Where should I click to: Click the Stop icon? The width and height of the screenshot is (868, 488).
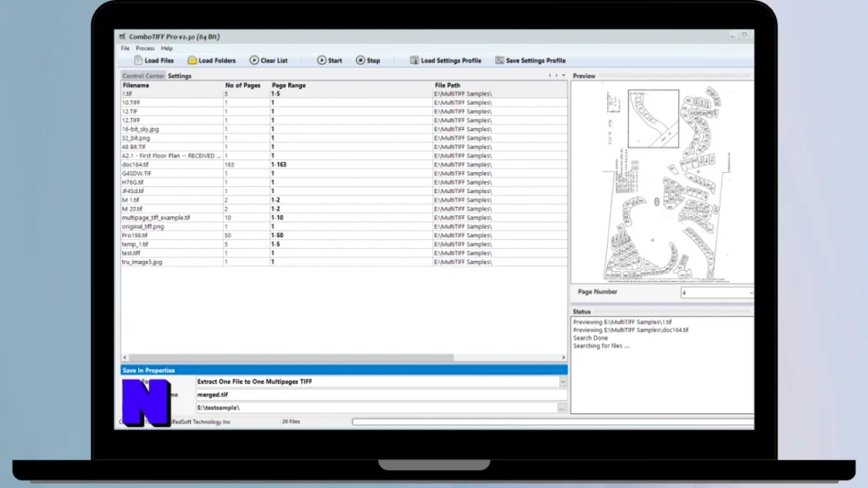pyautogui.click(x=360, y=60)
